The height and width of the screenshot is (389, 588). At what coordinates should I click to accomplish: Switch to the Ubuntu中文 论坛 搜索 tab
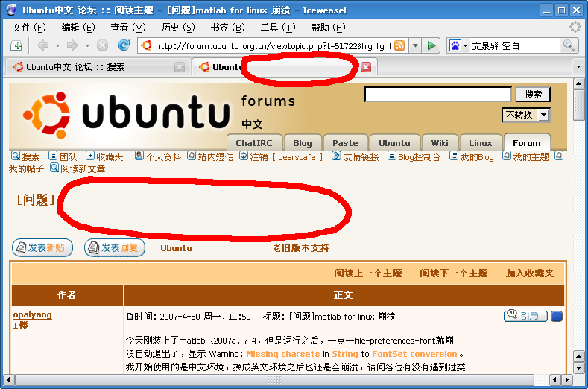(x=98, y=67)
